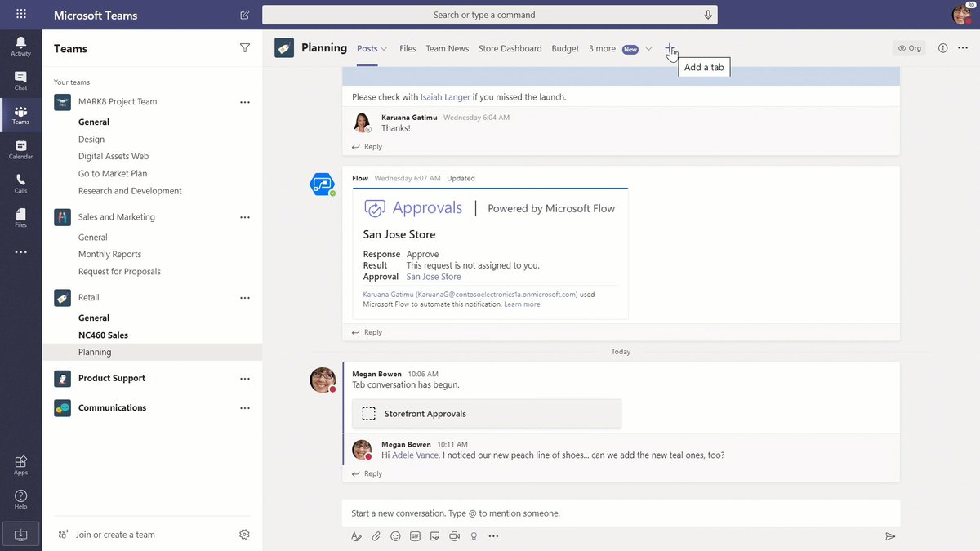Open the profile avatar menu
The height and width of the screenshot is (551, 980).
(x=962, y=15)
